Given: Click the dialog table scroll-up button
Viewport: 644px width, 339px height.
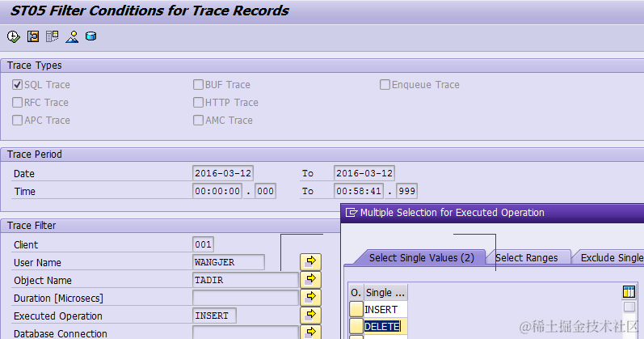Looking at the screenshot, I should pos(629,307).
